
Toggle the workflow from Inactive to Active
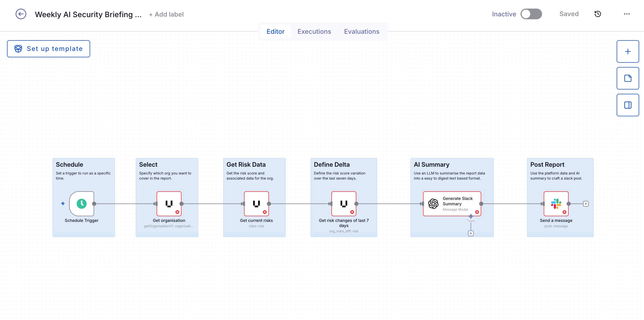pos(531,14)
